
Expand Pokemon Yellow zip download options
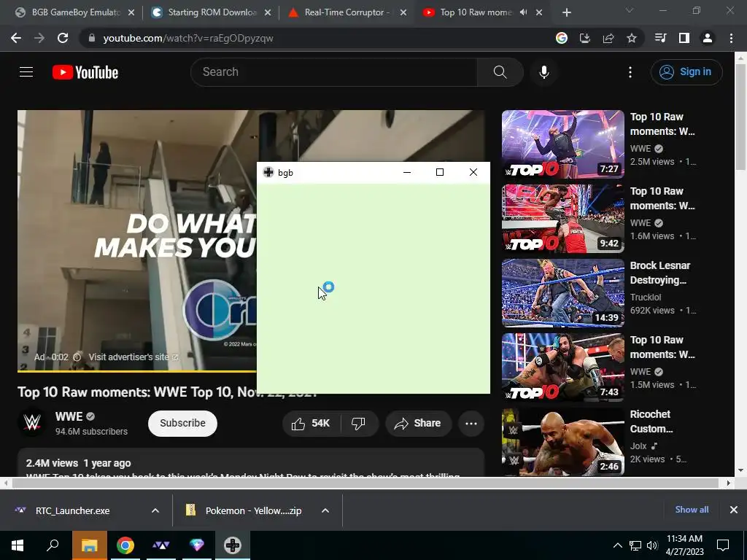[325, 510]
